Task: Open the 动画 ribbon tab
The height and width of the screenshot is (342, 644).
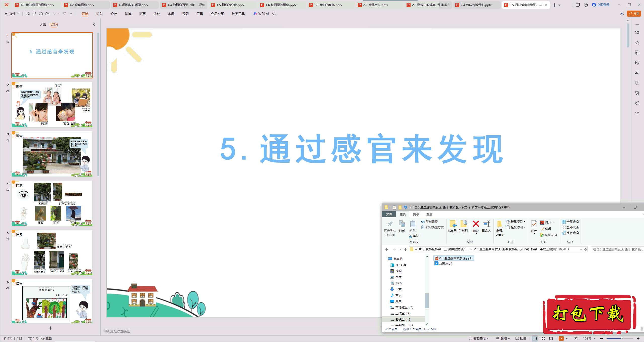Action: point(142,14)
